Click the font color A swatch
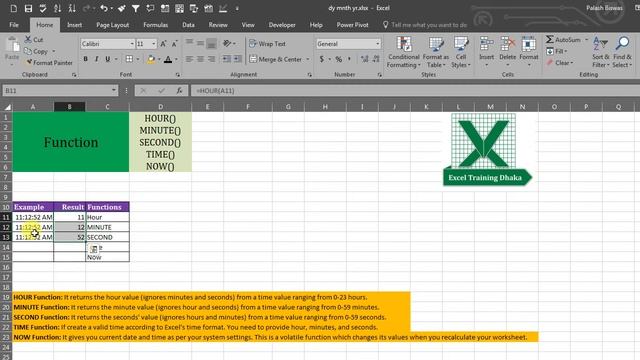The height and width of the screenshot is (360, 640). [168, 59]
